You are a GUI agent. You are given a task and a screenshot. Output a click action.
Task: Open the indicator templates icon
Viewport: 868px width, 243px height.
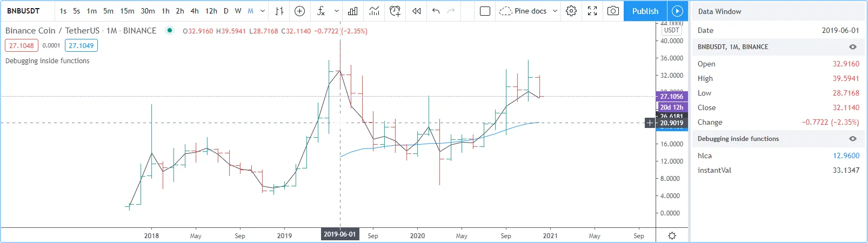[x=374, y=11]
